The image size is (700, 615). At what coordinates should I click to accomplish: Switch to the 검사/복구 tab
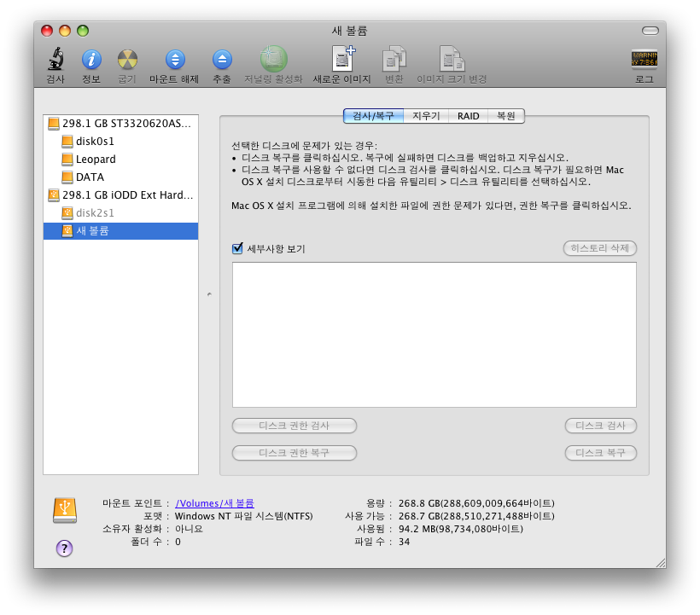(373, 116)
